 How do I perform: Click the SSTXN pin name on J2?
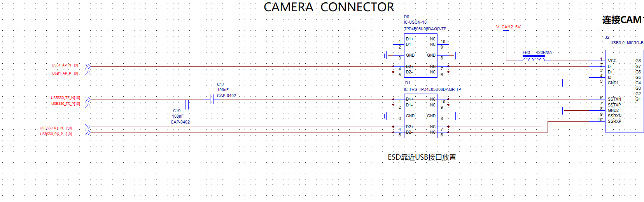pyautogui.click(x=614, y=99)
